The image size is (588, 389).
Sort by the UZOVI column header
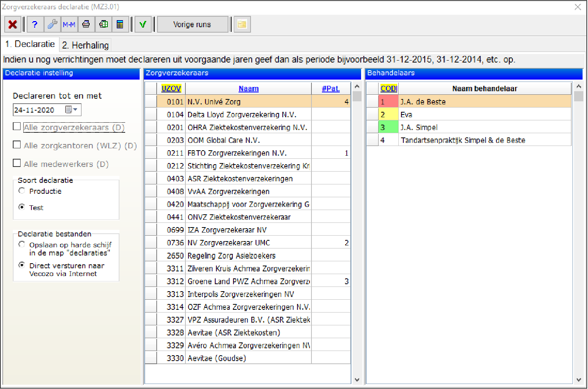pyautogui.click(x=171, y=89)
